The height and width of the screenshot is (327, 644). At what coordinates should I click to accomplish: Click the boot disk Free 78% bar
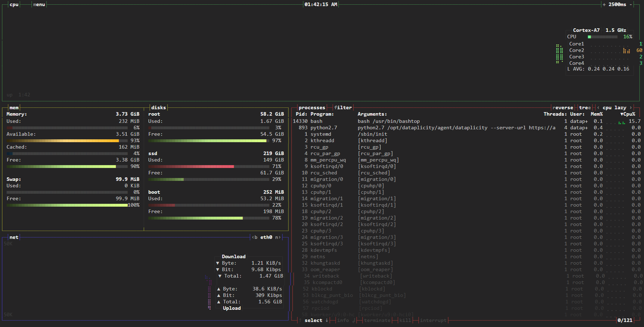209,218
